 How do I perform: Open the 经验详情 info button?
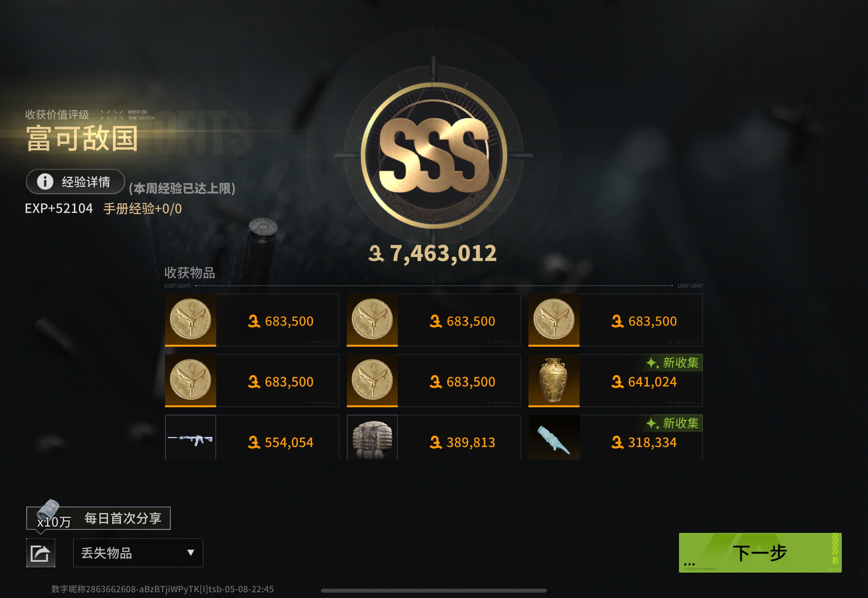pos(75,182)
